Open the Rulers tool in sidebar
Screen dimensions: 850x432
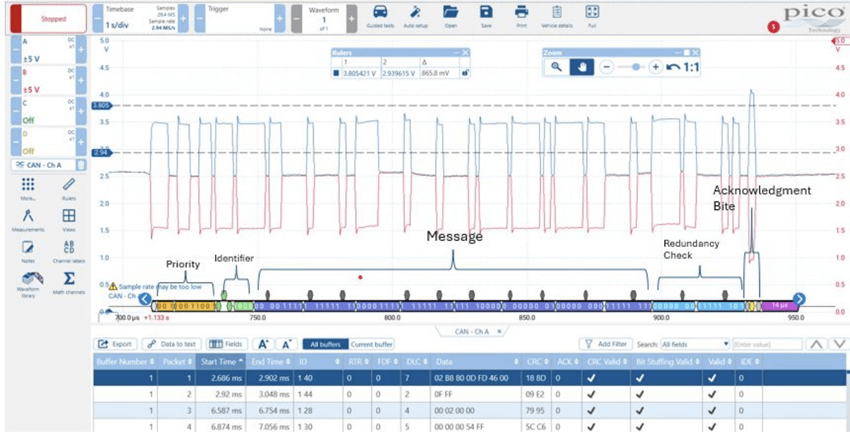click(68, 187)
